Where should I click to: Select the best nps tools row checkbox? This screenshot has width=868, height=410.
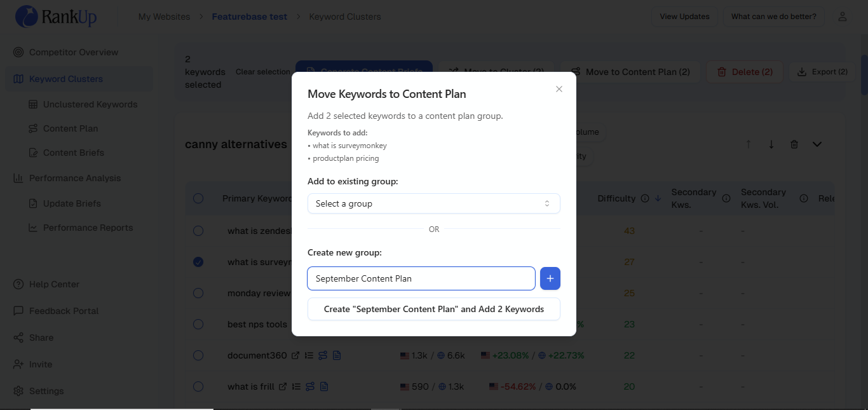click(x=198, y=324)
